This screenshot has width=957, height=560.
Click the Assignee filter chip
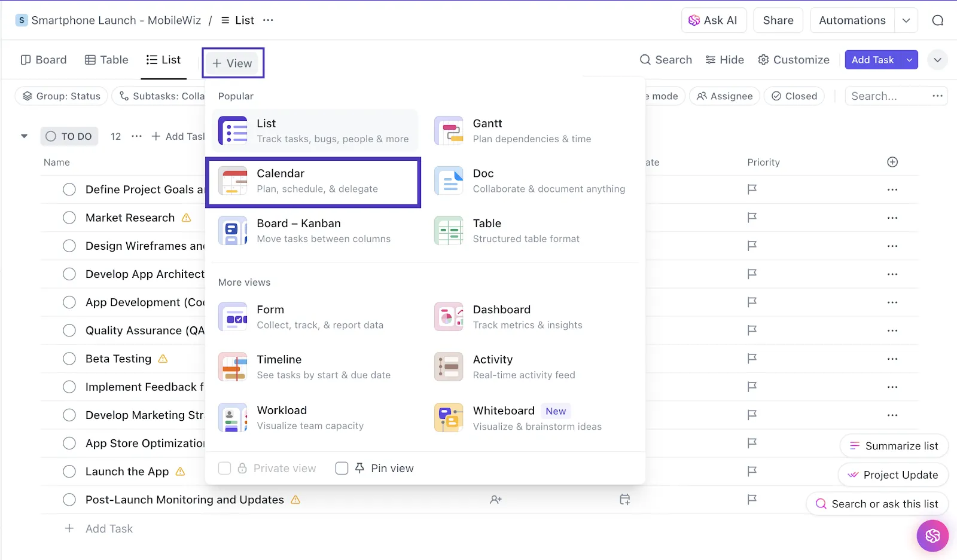point(724,96)
